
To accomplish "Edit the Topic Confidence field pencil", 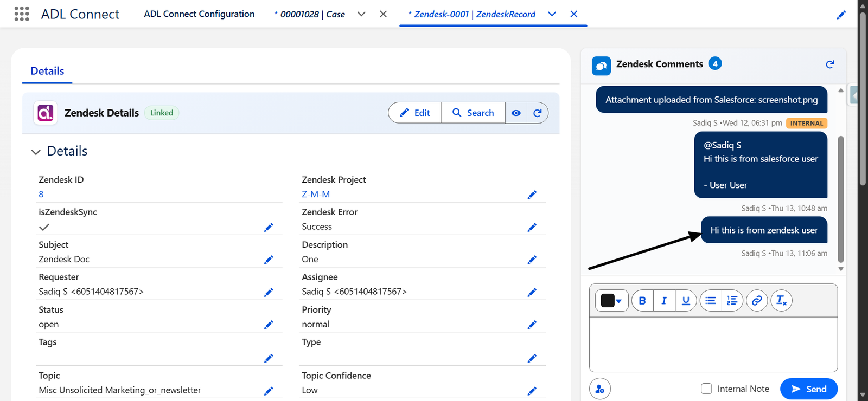I will point(532,391).
